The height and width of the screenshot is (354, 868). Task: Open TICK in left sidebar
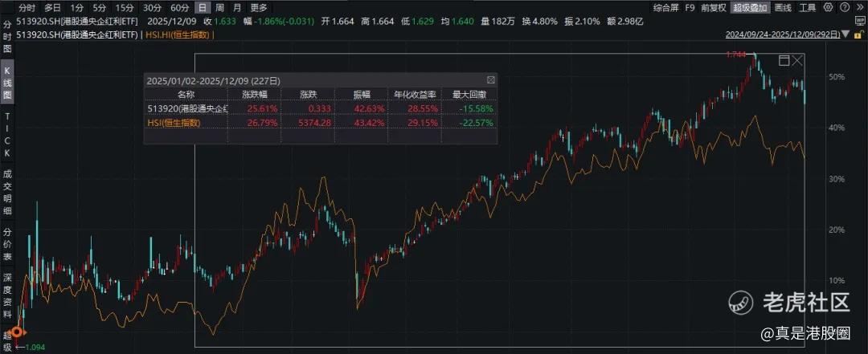tap(7, 134)
